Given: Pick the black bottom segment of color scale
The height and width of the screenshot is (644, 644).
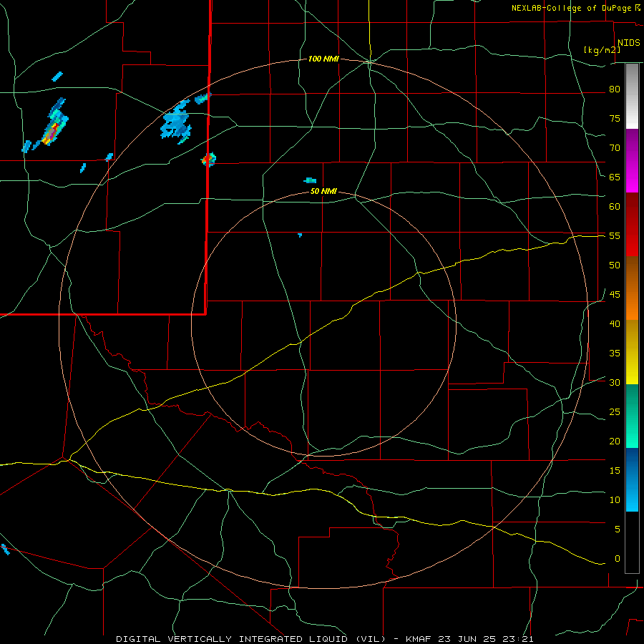Looking at the screenshot, I should (x=632, y=542).
